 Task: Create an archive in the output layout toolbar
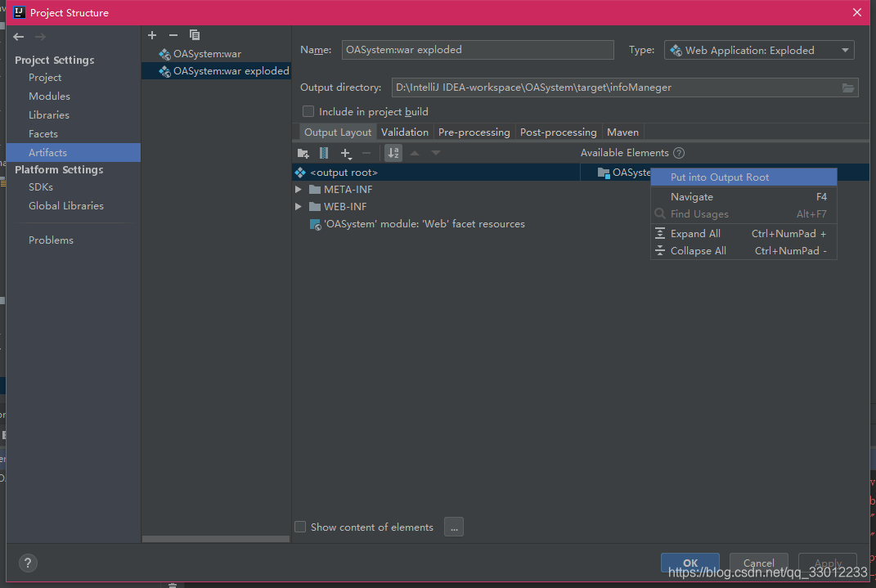(323, 153)
